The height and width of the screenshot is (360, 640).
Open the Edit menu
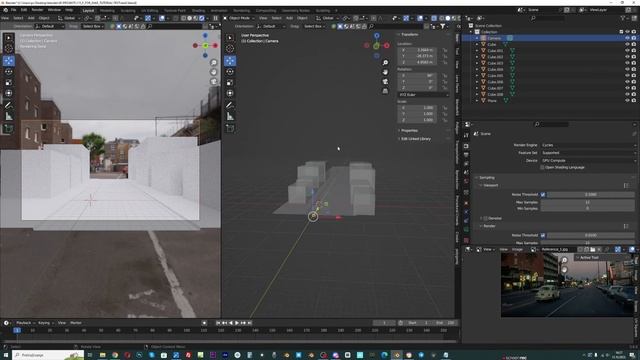point(24,10)
